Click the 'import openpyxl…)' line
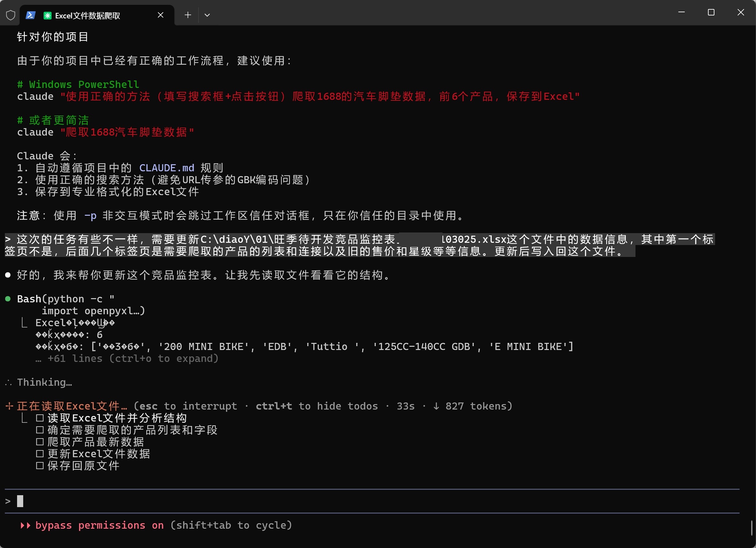Viewport: 756px width, 548px height. pyautogui.click(x=93, y=311)
